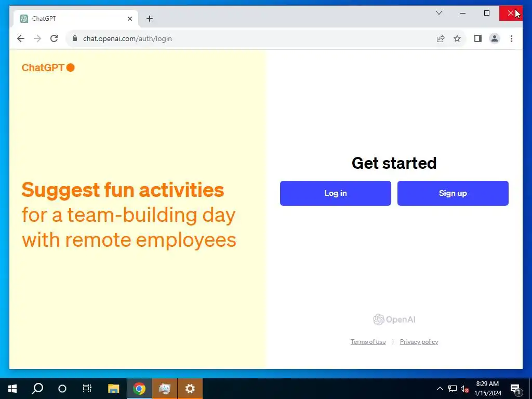Go back using Chrome back arrow
The height and width of the screenshot is (399, 532).
pos(21,38)
